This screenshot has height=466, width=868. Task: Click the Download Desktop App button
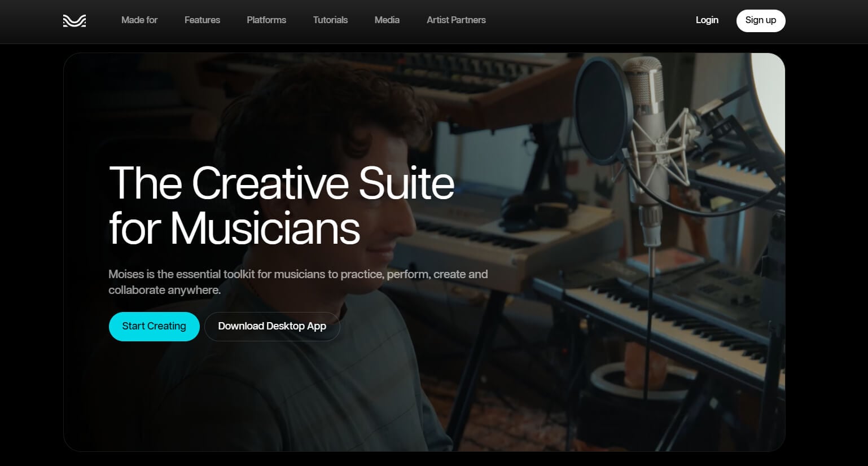[x=272, y=327]
